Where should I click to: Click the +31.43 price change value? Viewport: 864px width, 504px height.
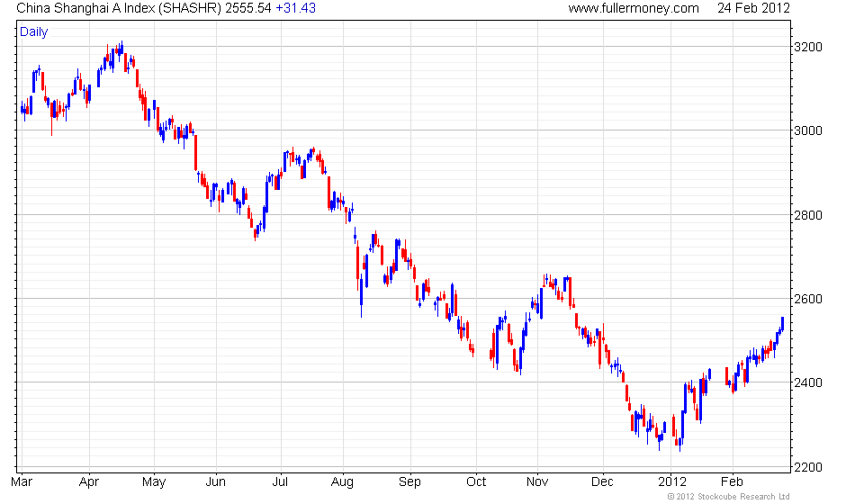coord(296,8)
